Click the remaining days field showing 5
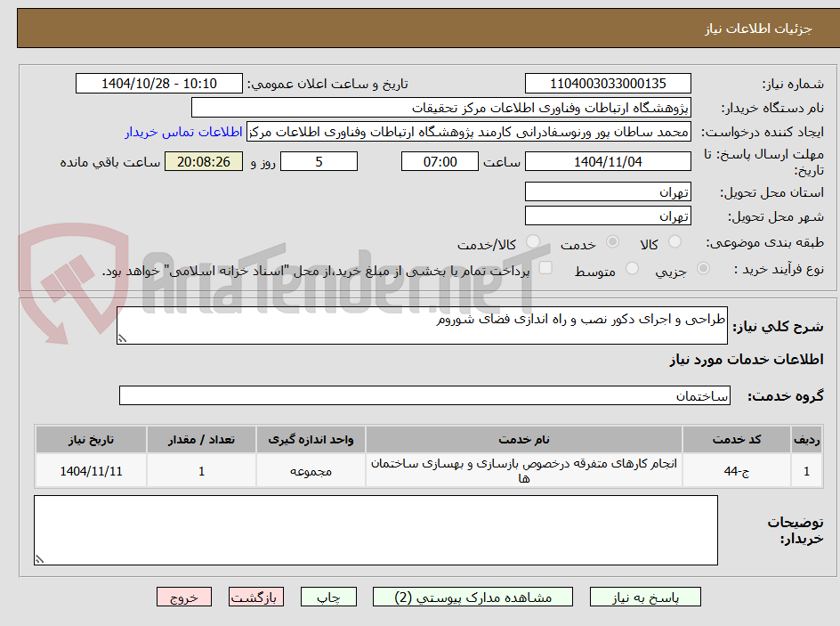The image size is (840, 626). 319,161
